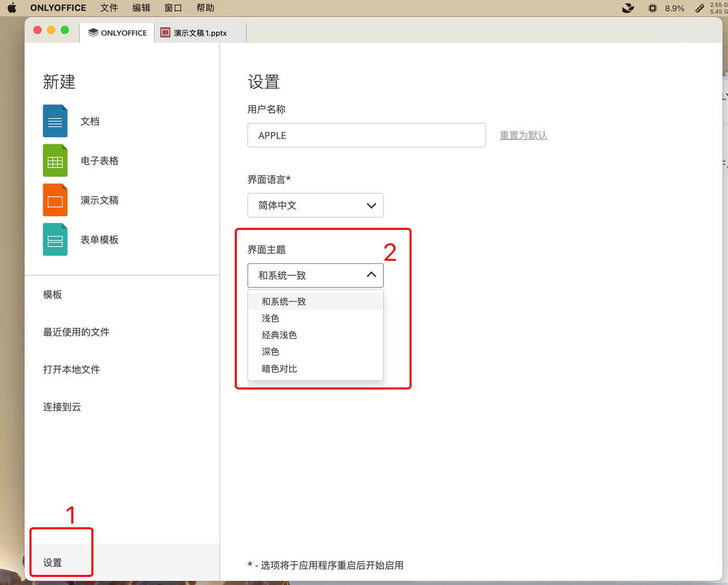Click 重置为默认 link
This screenshot has width=728, height=585.
tap(523, 135)
